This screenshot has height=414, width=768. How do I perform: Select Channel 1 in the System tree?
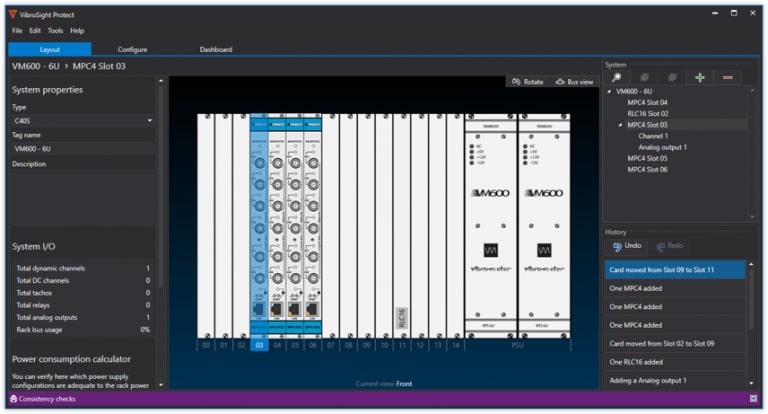(653, 136)
